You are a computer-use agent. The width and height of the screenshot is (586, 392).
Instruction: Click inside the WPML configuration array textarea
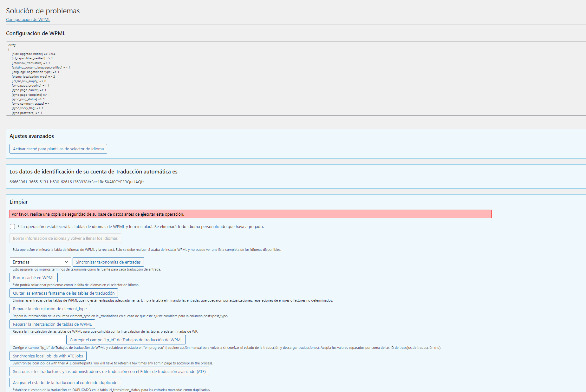296,79
